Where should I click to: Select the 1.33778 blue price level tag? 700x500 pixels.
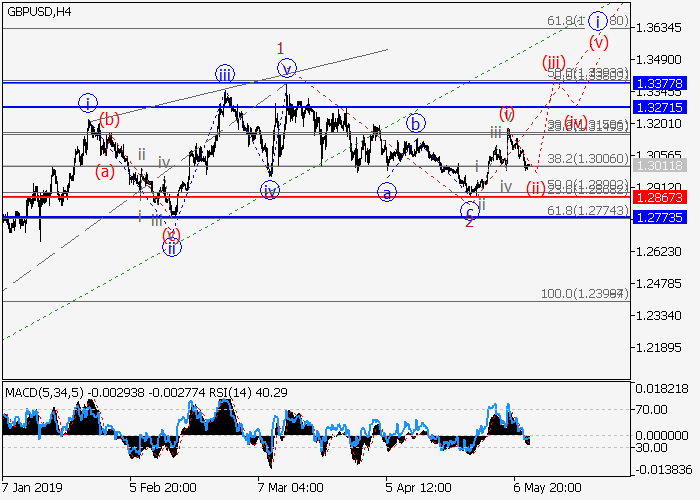click(x=664, y=83)
